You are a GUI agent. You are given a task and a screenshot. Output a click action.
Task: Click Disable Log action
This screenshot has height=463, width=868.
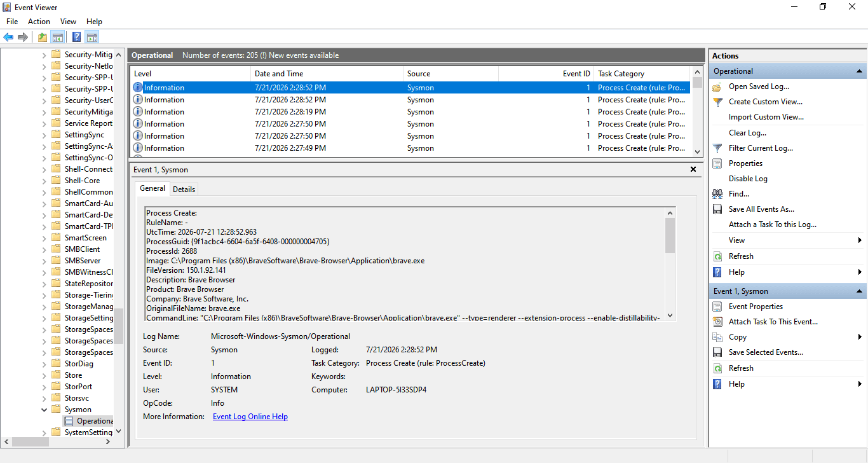[748, 179]
